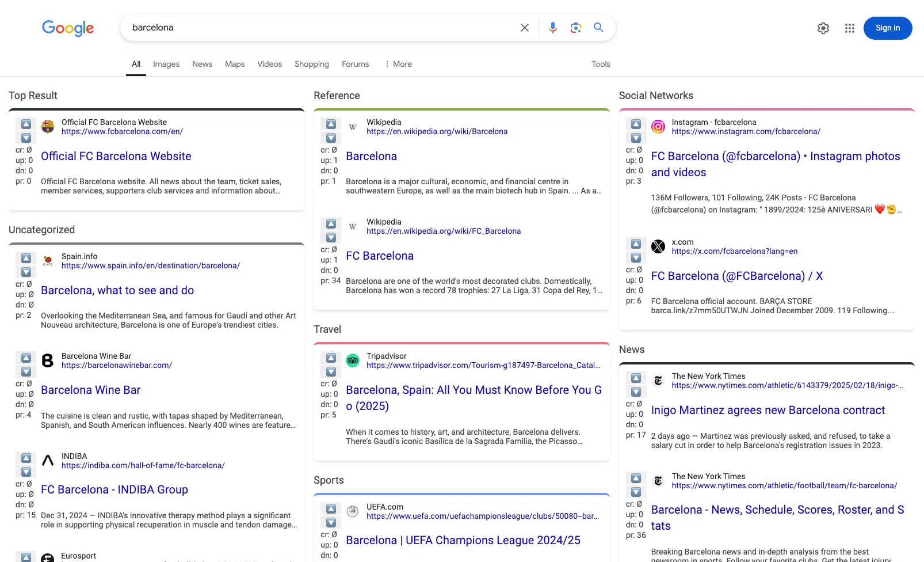Downvote the Wikipedia Barcelona article

(x=330, y=138)
